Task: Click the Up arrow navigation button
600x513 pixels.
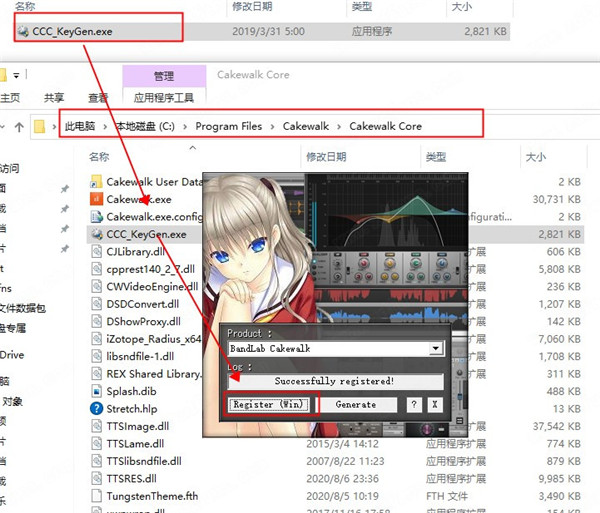Action: click(x=19, y=127)
